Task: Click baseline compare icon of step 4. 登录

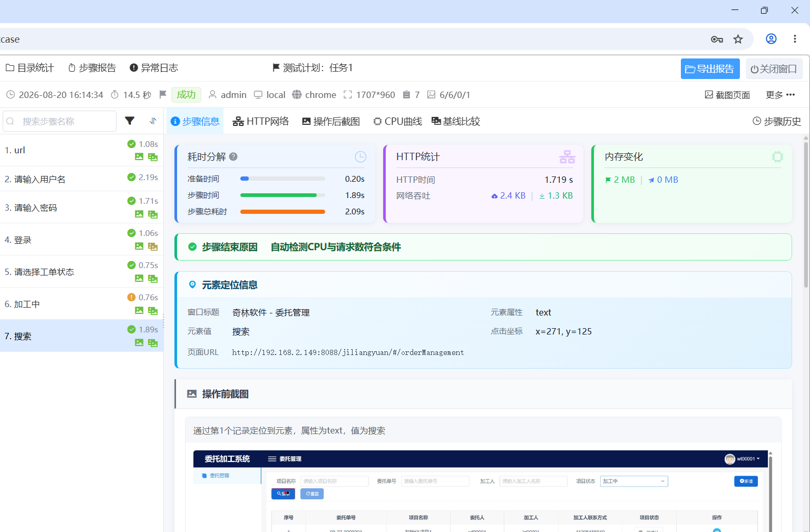Action: tap(153, 247)
